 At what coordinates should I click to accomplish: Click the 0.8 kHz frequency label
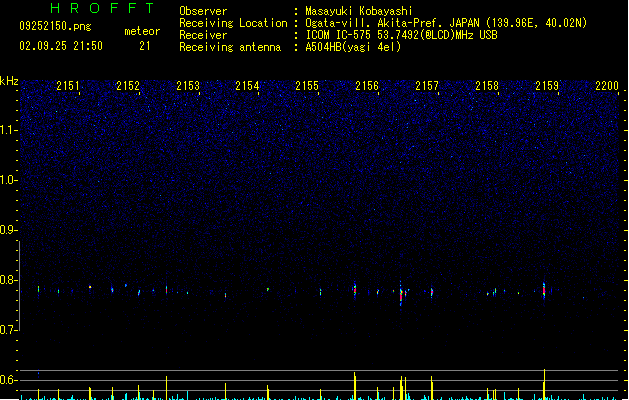point(8,280)
